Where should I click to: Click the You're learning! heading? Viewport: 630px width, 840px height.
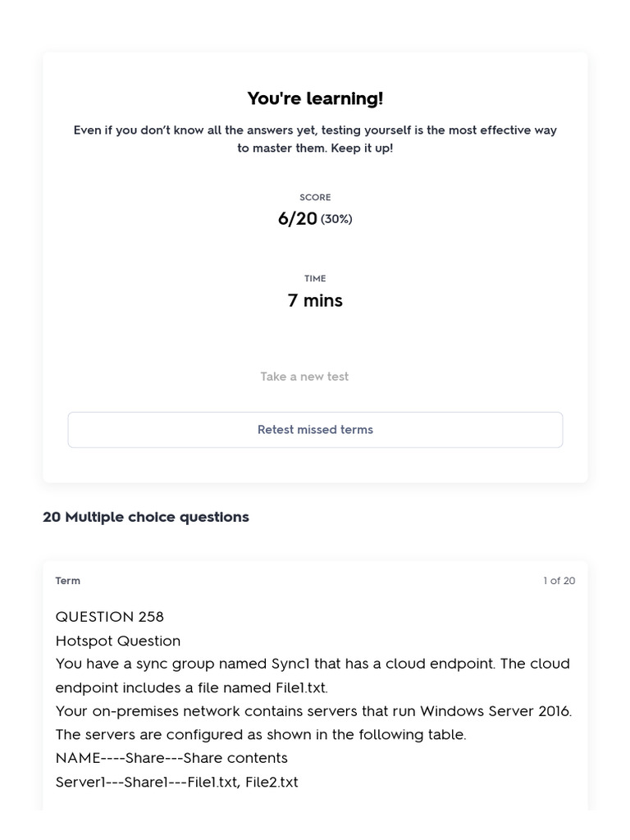coord(315,98)
